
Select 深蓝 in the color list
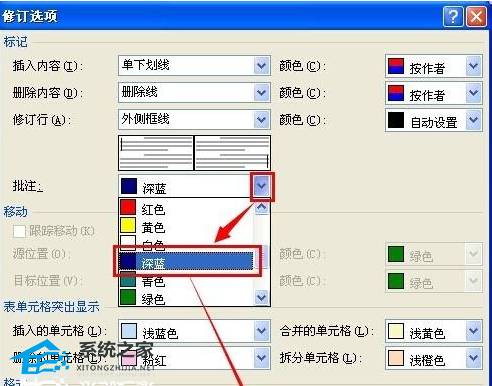[x=186, y=261]
